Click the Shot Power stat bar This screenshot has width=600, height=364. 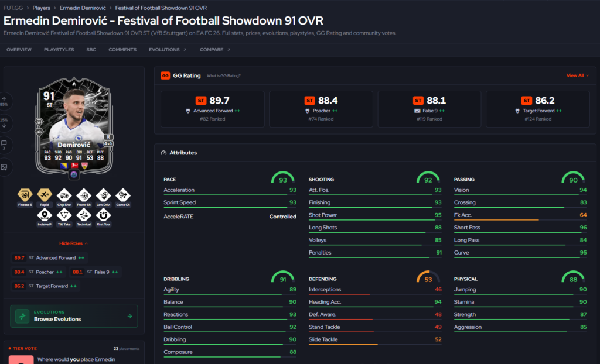[375, 220]
